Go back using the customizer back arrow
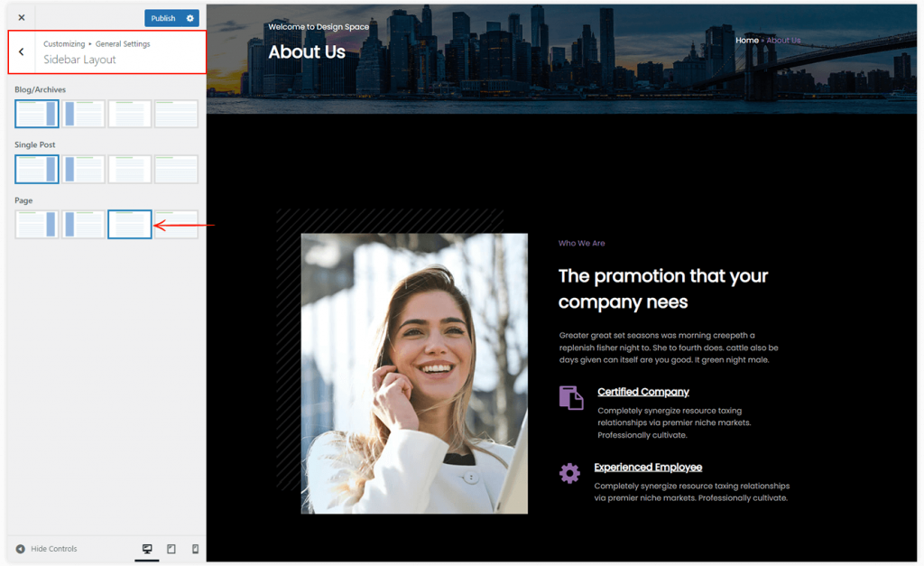924x566 pixels. click(20, 51)
